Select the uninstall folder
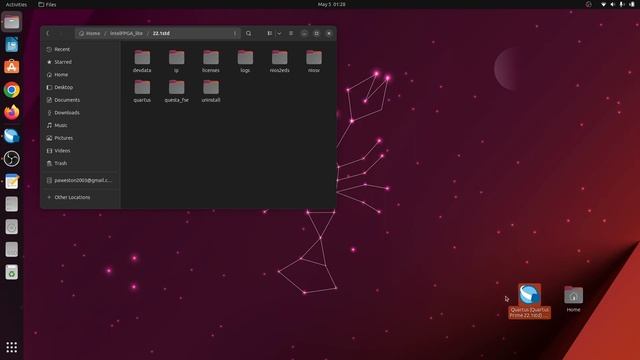 211,91
